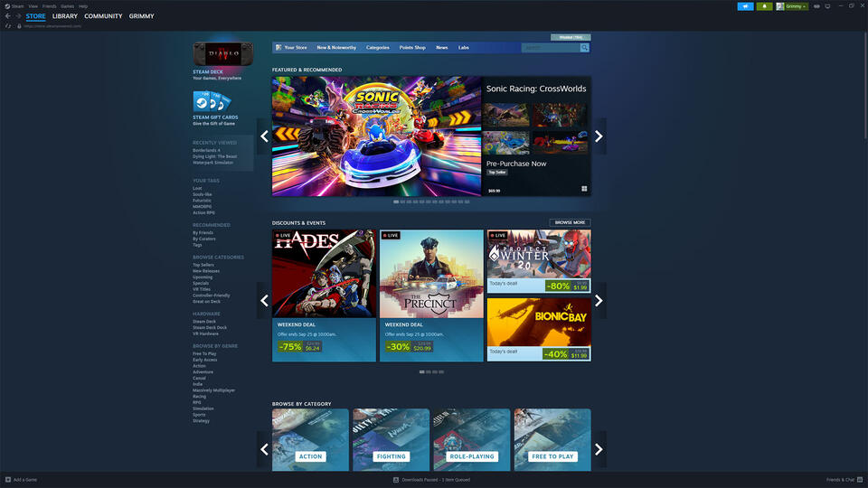
Task: Expand the Categories store menu
Action: click(x=378, y=48)
